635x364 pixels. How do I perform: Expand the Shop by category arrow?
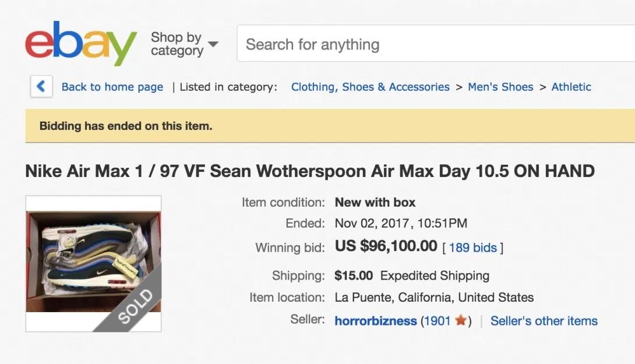click(213, 44)
